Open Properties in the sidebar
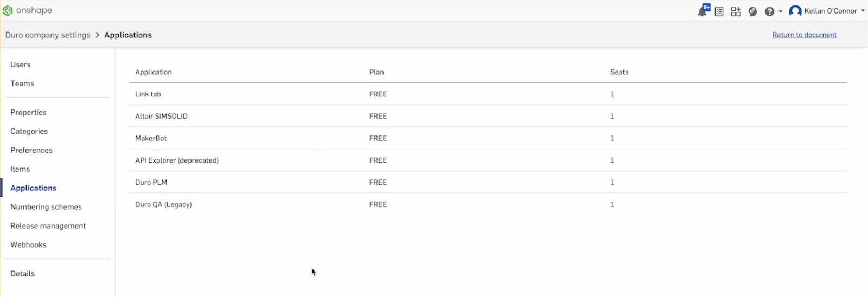 coord(28,112)
